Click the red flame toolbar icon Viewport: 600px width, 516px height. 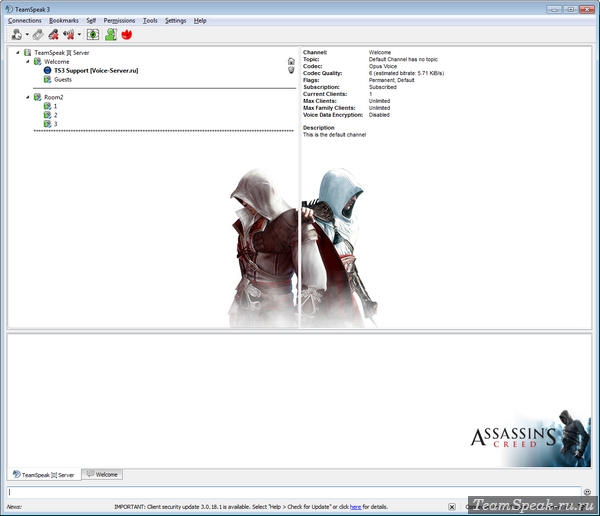pyautogui.click(x=127, y=34)
